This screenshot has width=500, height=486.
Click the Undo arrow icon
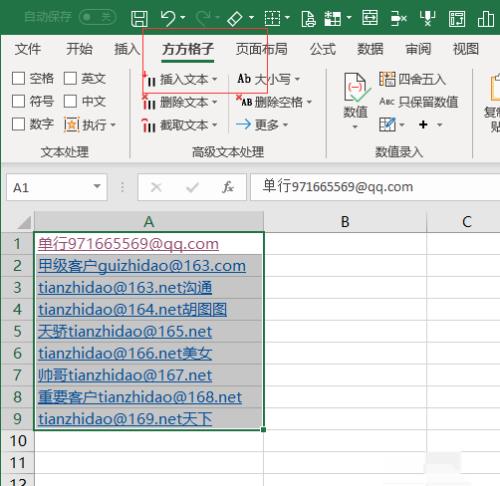tap(168, 18)
